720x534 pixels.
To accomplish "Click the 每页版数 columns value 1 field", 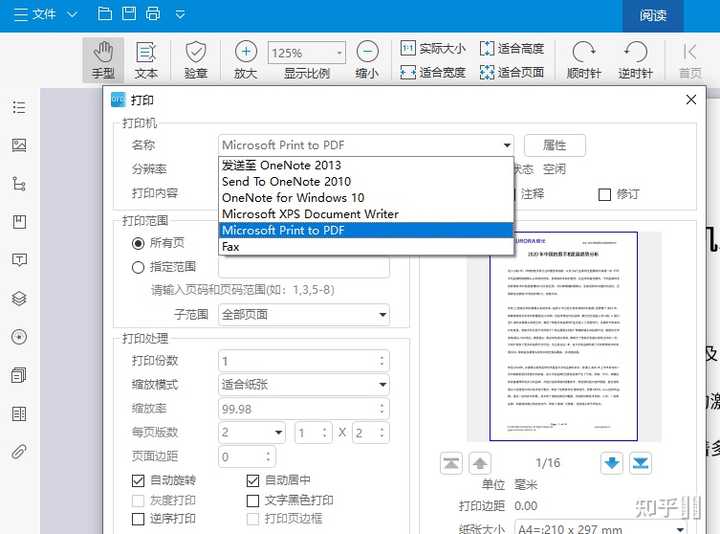I will (x=314, y=433).
